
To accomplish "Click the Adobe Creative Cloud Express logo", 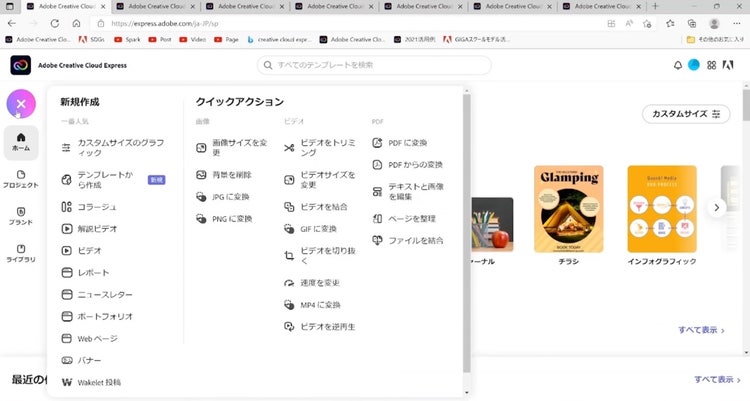I will click(x=21, y=65).
